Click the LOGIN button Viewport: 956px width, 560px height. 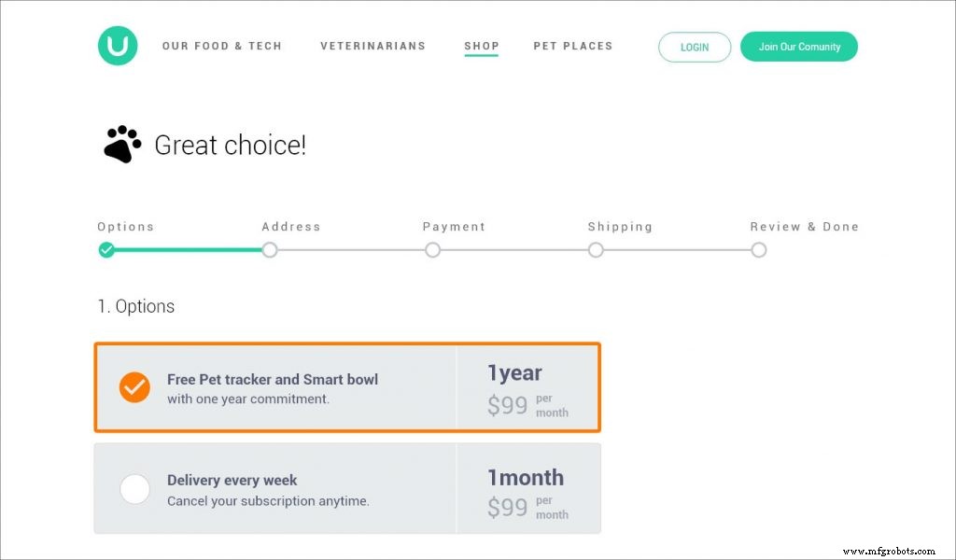click(695, 47)
